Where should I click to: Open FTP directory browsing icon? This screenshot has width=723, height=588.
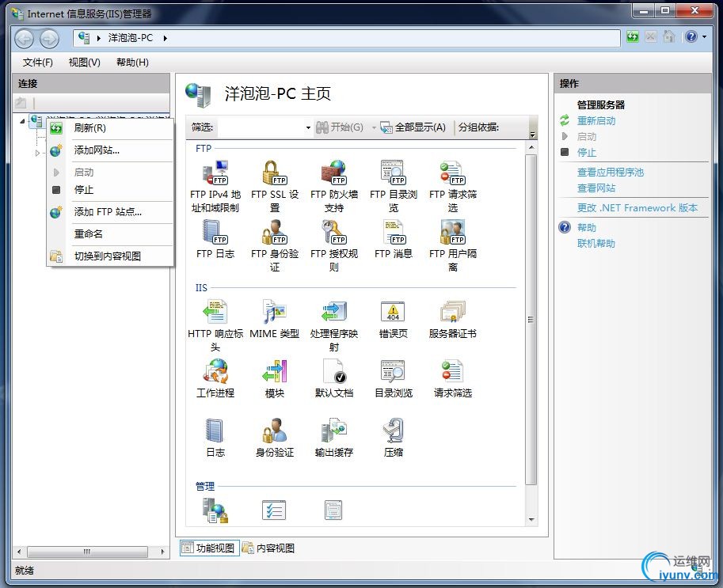coord(394,173)
